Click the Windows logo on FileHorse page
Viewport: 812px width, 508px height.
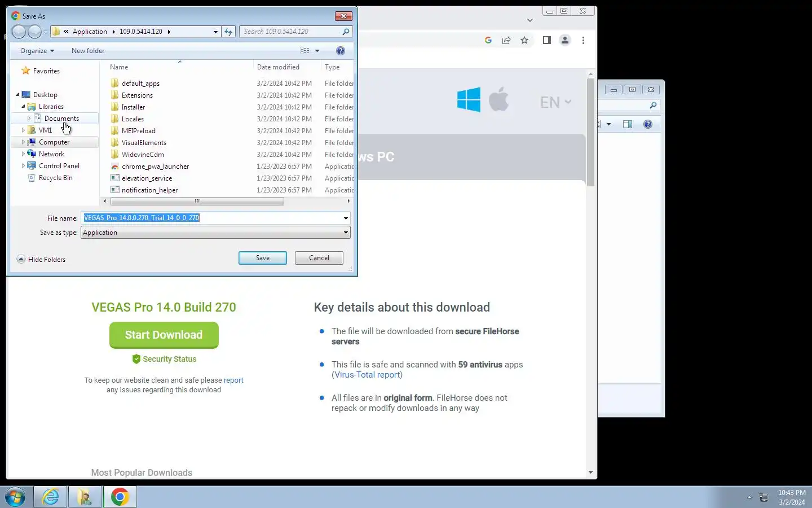coord(469,100)
